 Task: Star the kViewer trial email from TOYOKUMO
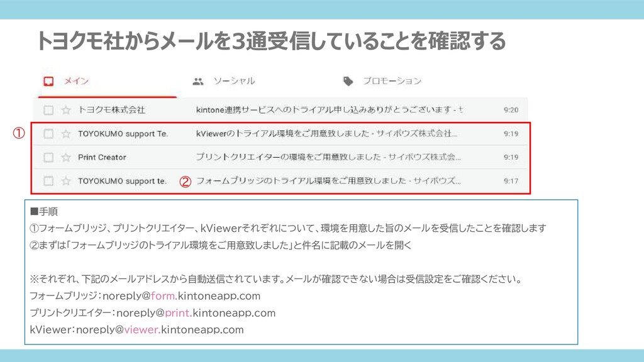pyautogui.click(x=65, y=134)
